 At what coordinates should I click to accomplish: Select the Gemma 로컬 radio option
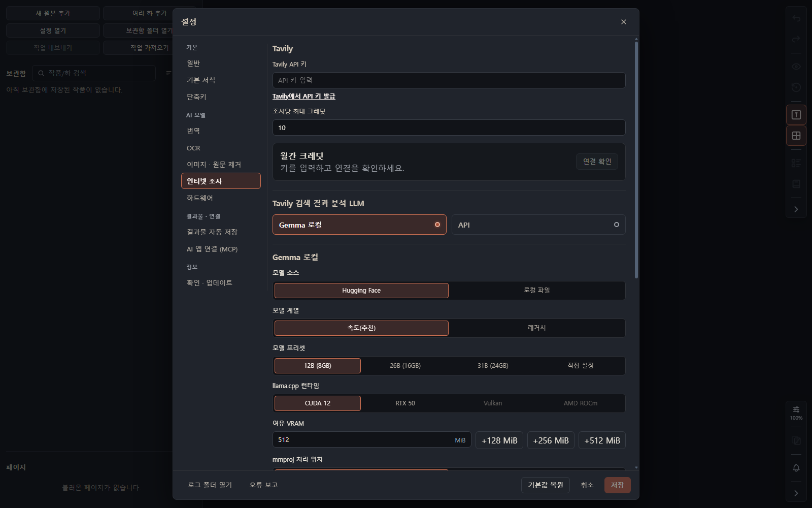point(359,225)
